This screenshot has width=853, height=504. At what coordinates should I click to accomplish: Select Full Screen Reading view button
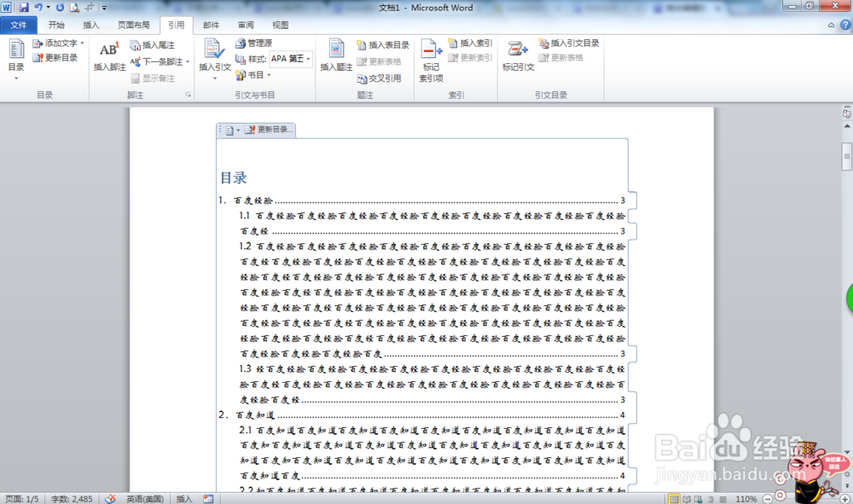pyautogui.click(x=687, y=499)
